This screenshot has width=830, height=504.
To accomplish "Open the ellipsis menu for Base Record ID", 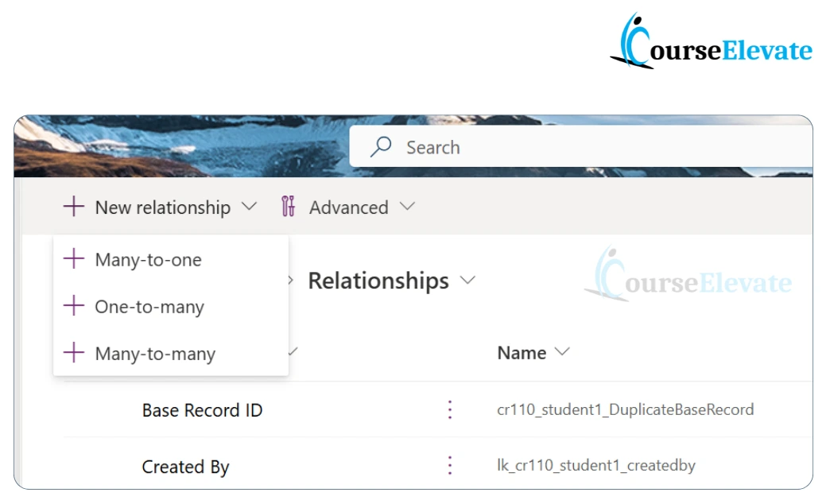I will 449,409.
